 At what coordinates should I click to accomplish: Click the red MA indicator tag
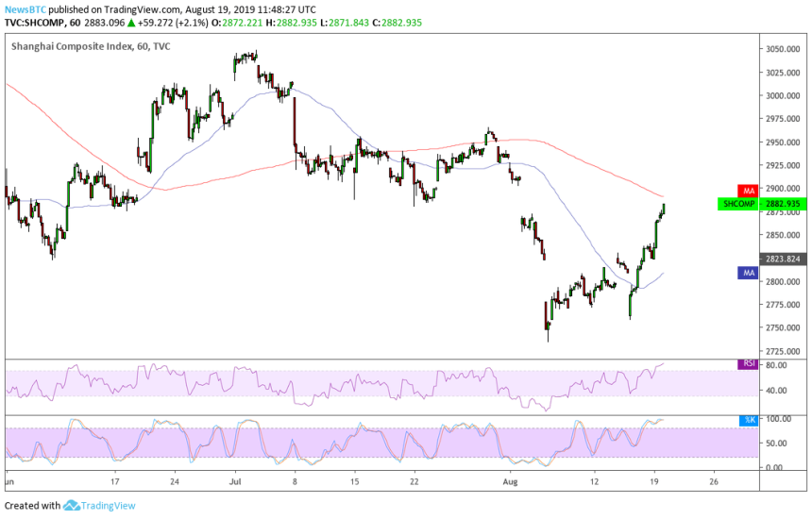pos(746,191)
